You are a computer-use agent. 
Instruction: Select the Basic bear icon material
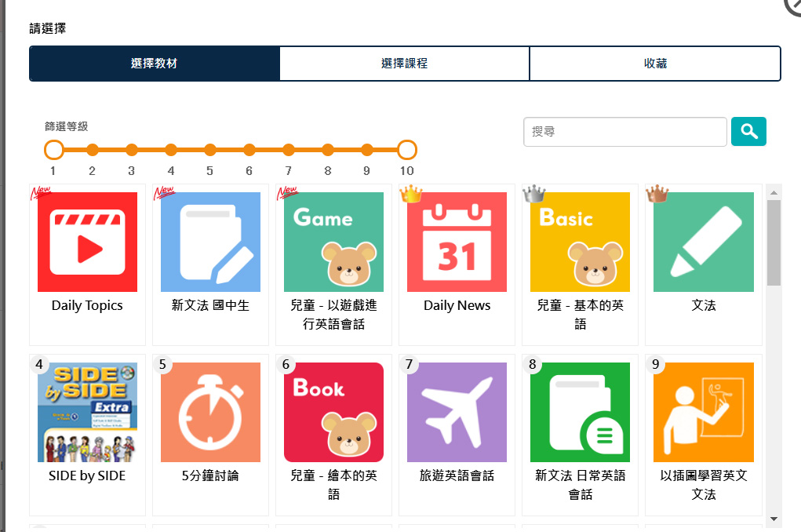[x=580, y=242]
